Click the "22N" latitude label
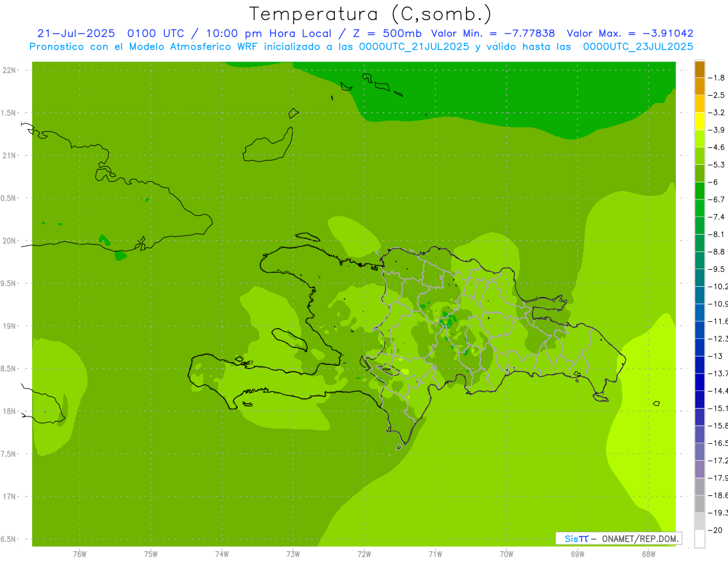 [x=10, y=70]
